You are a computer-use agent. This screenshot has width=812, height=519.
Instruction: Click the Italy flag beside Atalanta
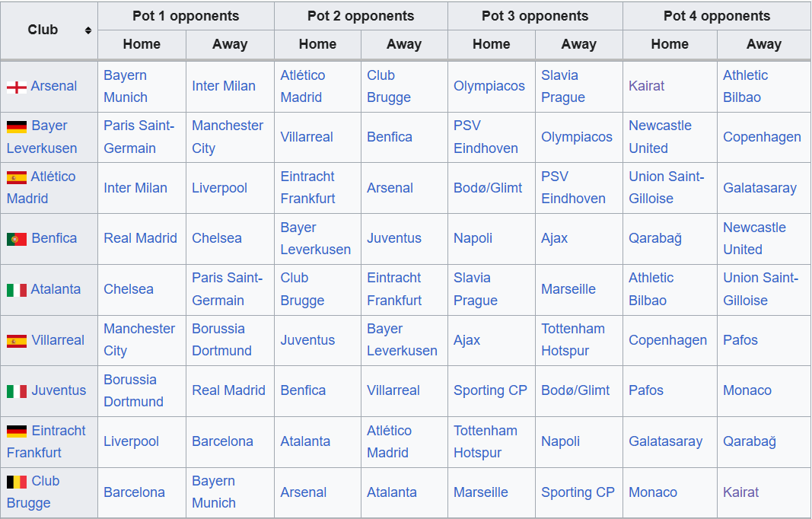[17, 290]
